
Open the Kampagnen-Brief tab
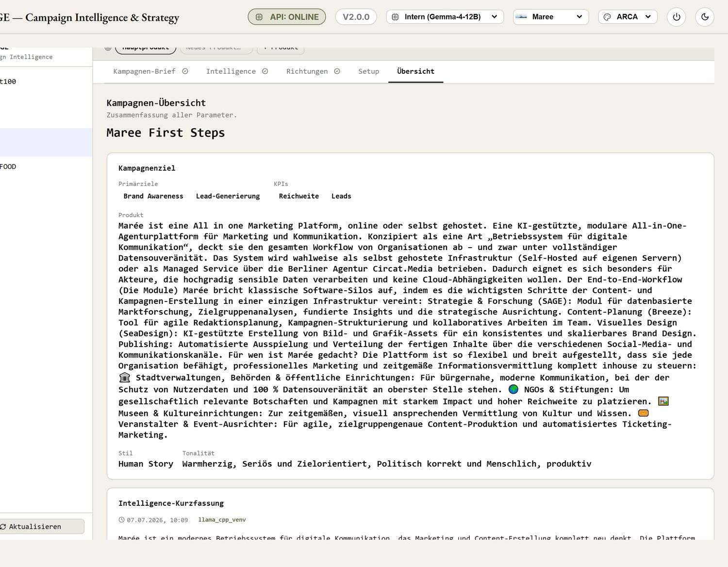point(150,71)
